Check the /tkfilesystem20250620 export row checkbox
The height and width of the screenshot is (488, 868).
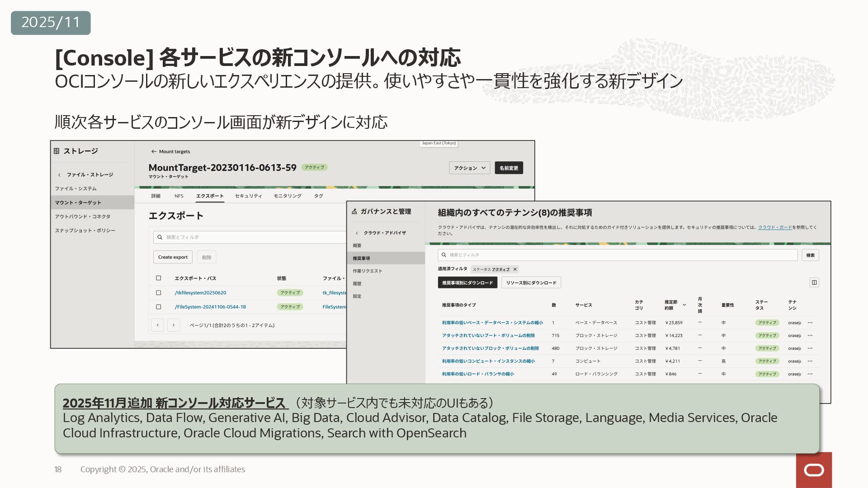tap(159, 293)
